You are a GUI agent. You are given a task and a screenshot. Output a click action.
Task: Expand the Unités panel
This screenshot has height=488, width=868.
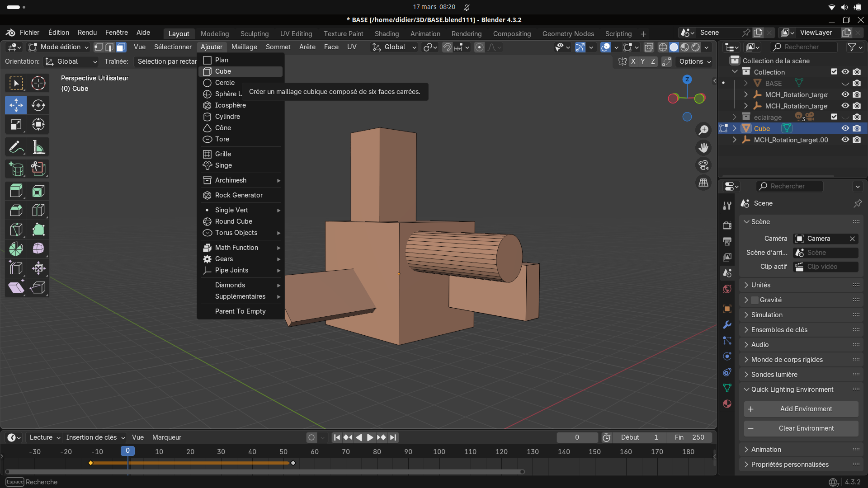[x=761, y=285]
